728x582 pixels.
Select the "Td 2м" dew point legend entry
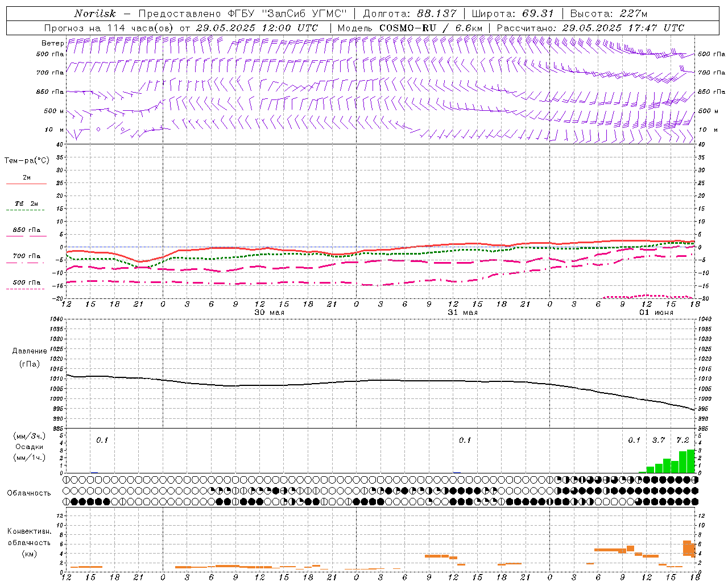point(27,203)
